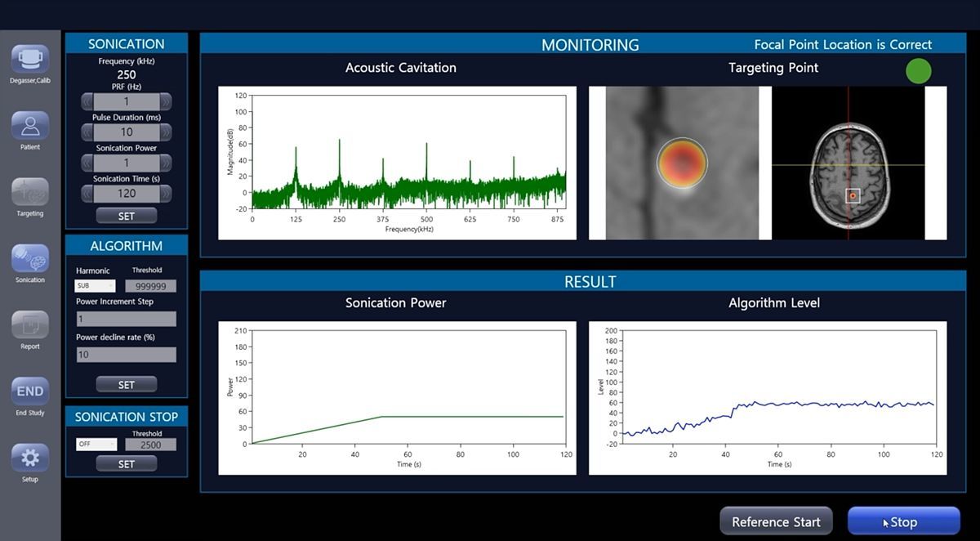
Task: Open the Sonication Stop OFF dropdown
Action: point(96,445)
